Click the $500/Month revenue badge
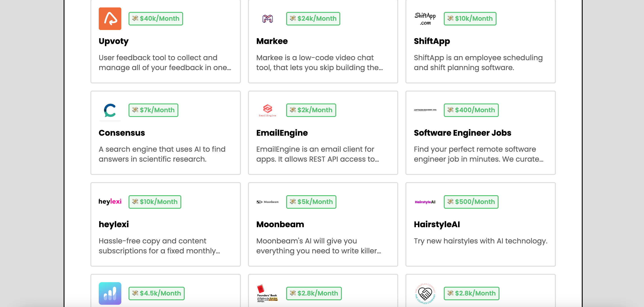This screenshot has width=644, height=307. coord(471,202)
